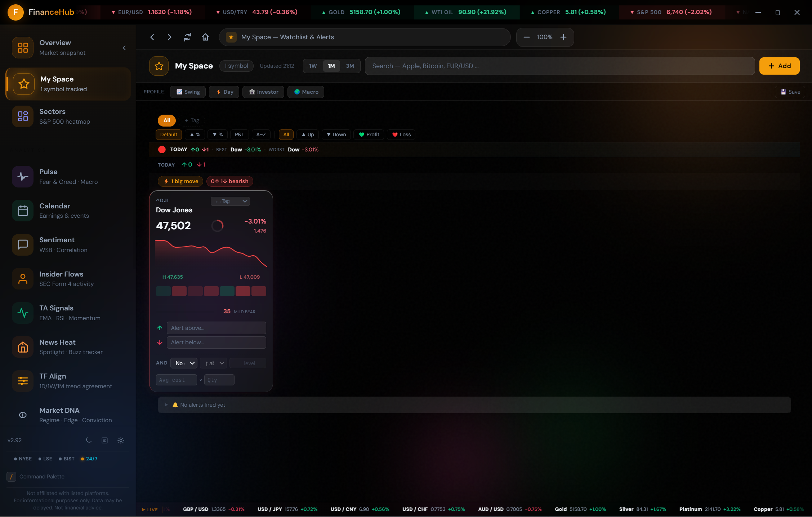The height and width of the screenshot is (517, 812).
Task: Select the Macro profile
Action: tap(306, 92)
